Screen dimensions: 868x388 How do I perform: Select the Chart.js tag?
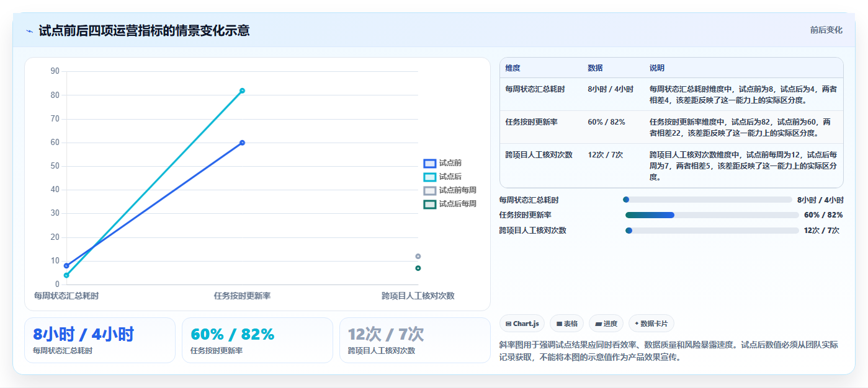click(522, 324)
